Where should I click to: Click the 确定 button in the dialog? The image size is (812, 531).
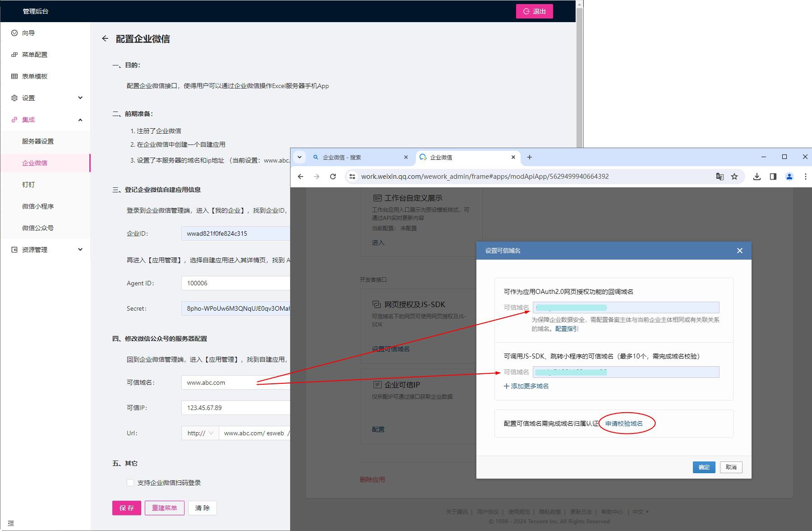click(x=704, y=467)
